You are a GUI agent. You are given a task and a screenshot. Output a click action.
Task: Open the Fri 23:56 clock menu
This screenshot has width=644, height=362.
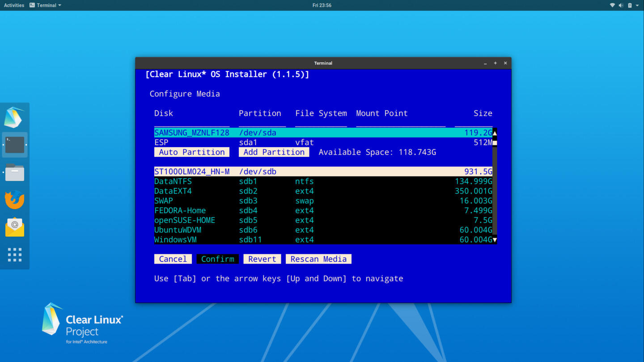tap(322, 5)
